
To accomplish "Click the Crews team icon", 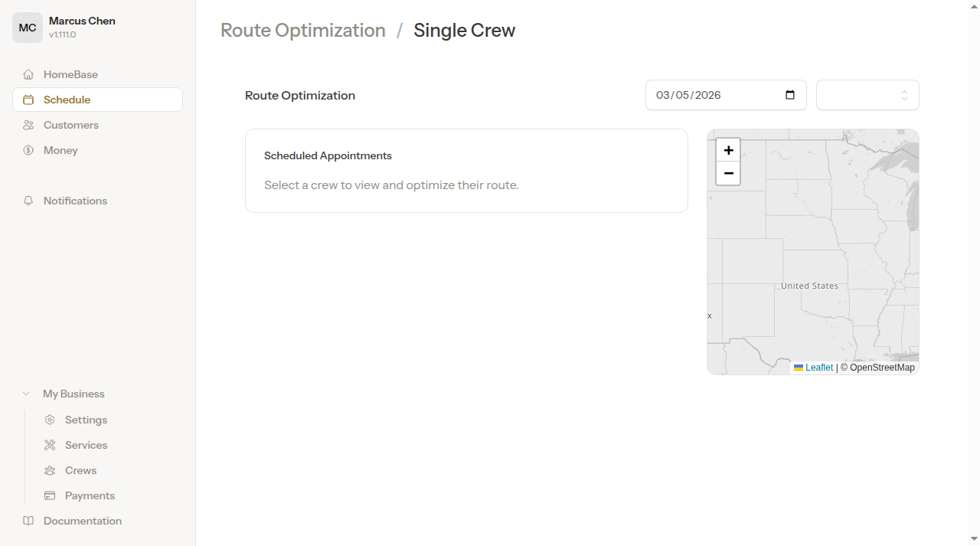I will (x=50, y=470).
